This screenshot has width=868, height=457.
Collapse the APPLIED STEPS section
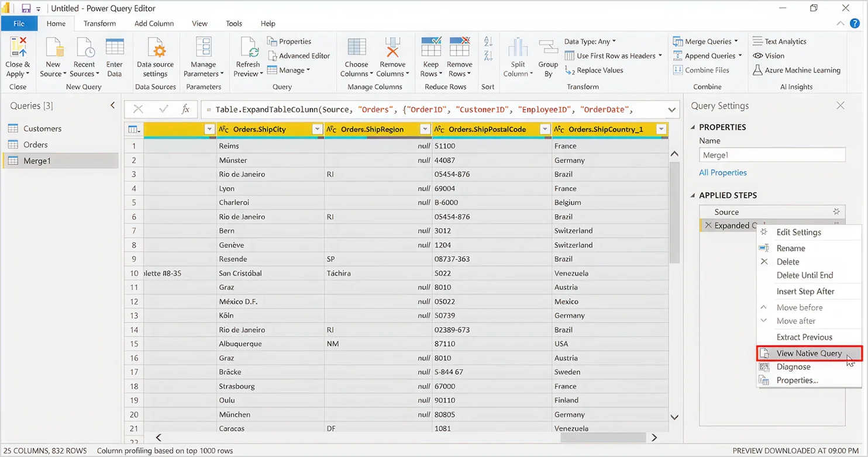click(x=694, y=195)
